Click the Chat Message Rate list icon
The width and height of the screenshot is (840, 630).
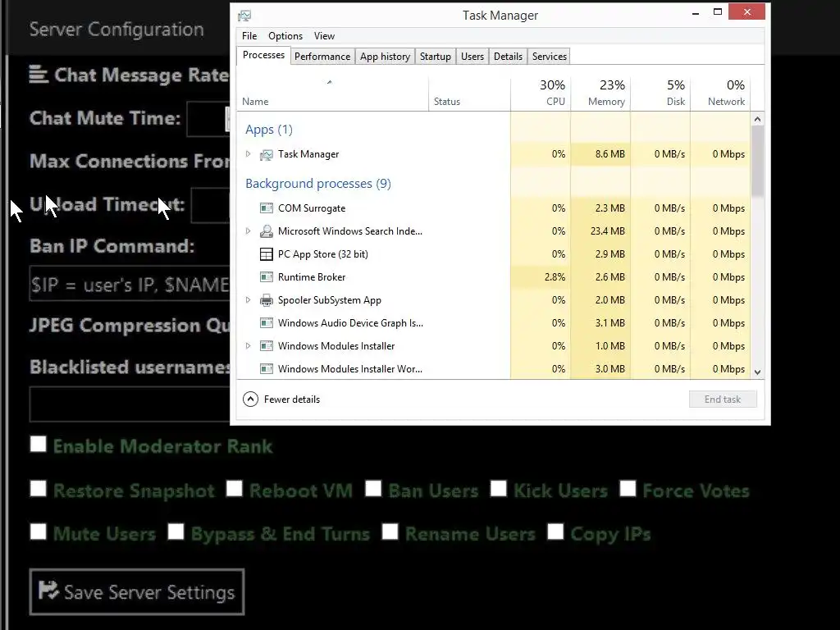pos(39,75)
